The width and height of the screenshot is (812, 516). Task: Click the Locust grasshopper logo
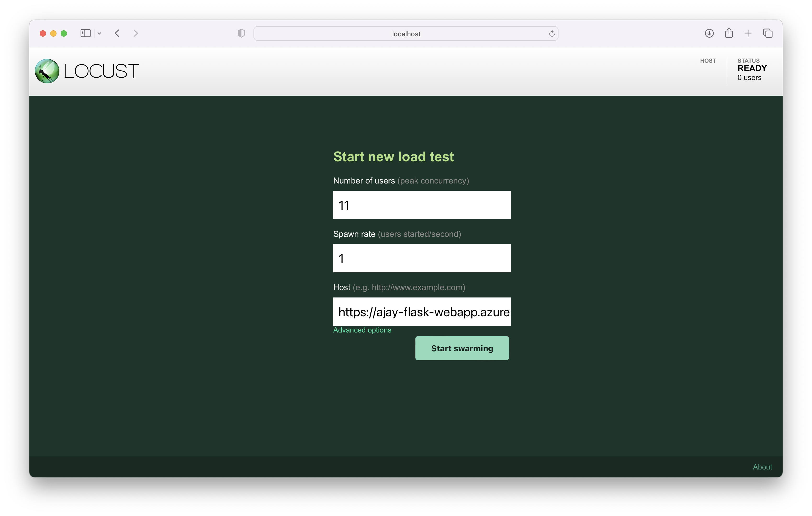pos(47,71)
